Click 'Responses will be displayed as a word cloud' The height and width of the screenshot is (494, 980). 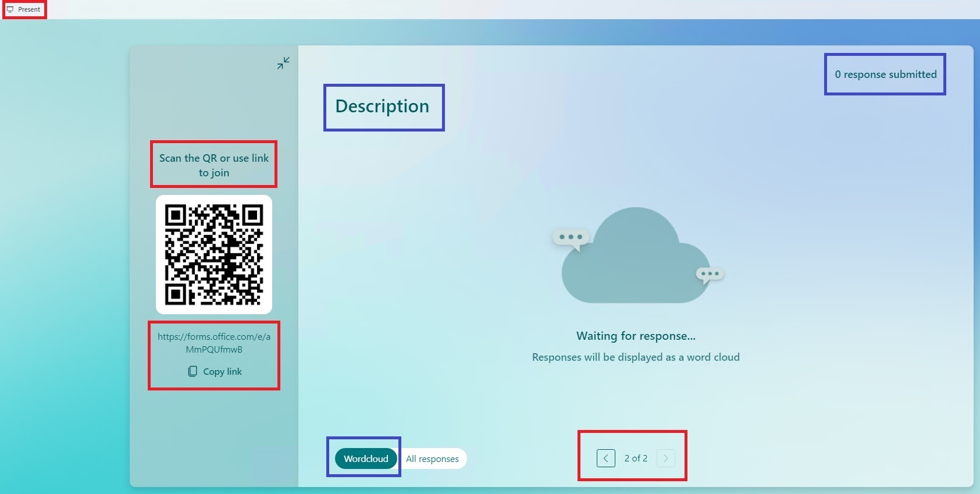click(x=636, y=357)
